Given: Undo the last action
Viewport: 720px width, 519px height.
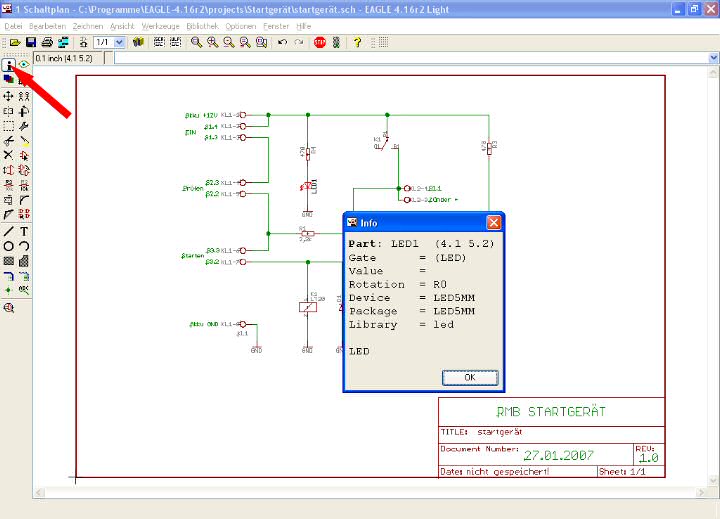Looking at the screenshot, I should point(282,43).
